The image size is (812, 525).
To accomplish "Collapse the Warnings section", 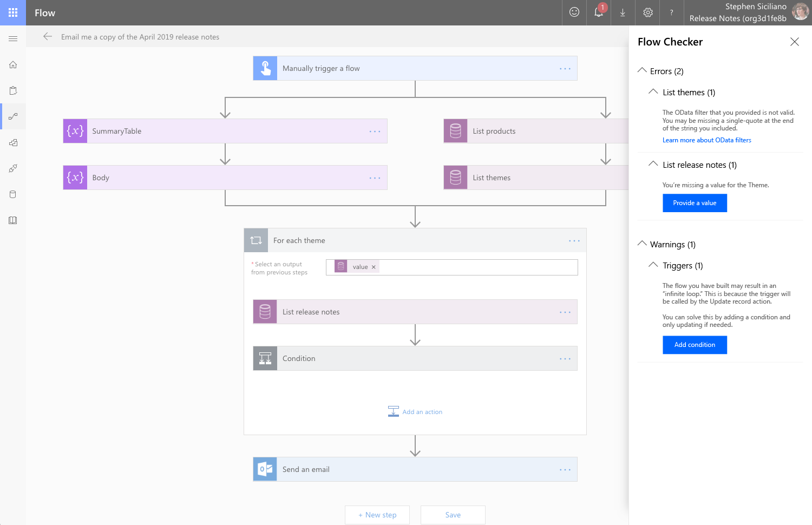I will tap(642, 243).
